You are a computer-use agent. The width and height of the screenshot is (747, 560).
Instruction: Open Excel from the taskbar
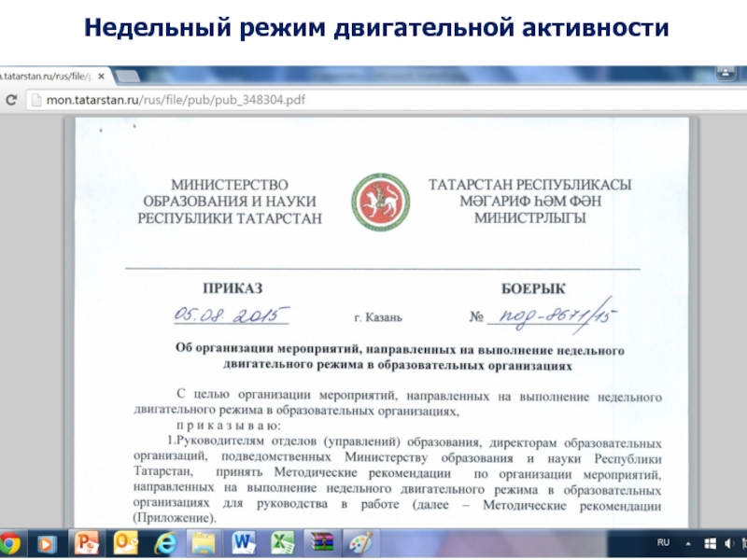point(283,543)
